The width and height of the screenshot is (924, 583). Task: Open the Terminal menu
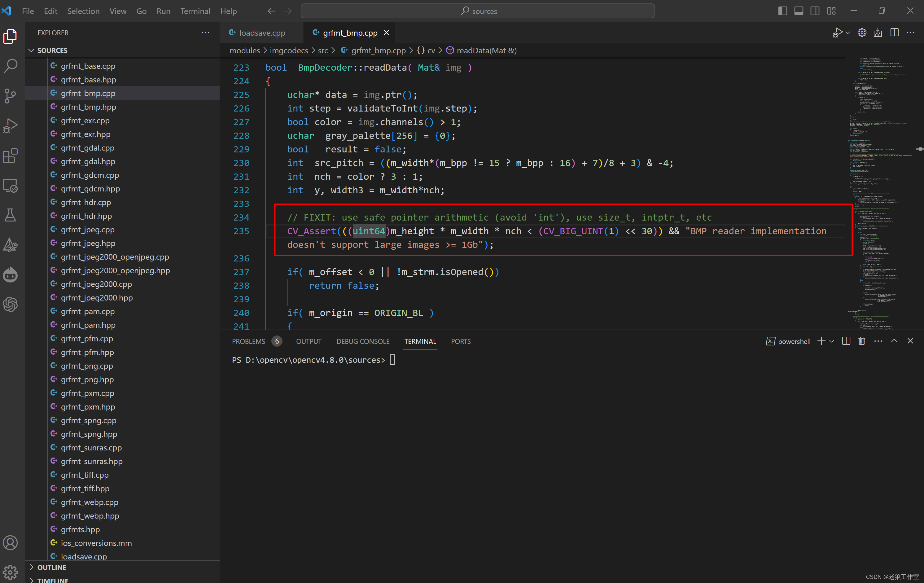click(x=195, y=11)
